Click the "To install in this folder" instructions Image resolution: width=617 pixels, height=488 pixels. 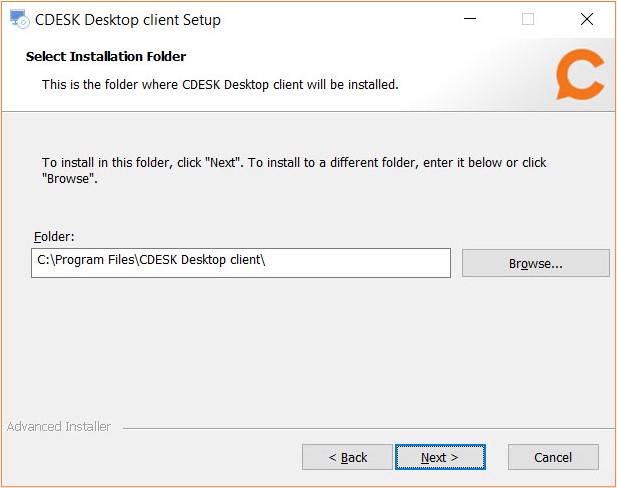(x=294, y=170)
